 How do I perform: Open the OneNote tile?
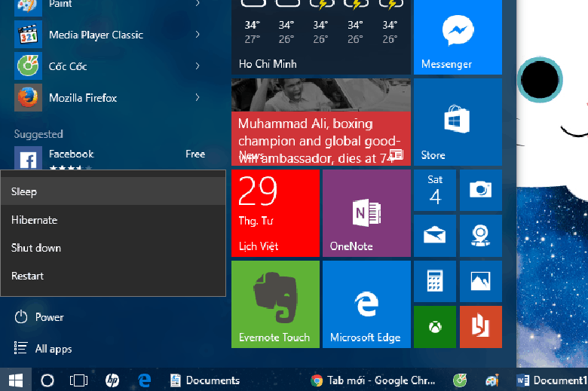366,213
